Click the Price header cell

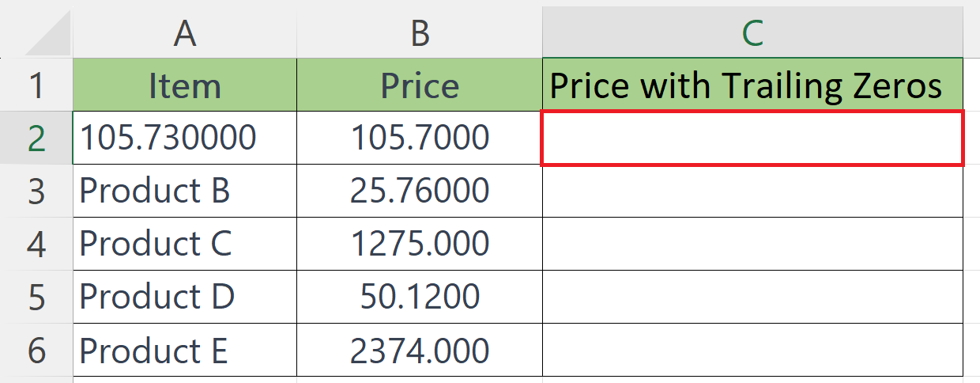point(420,85)
